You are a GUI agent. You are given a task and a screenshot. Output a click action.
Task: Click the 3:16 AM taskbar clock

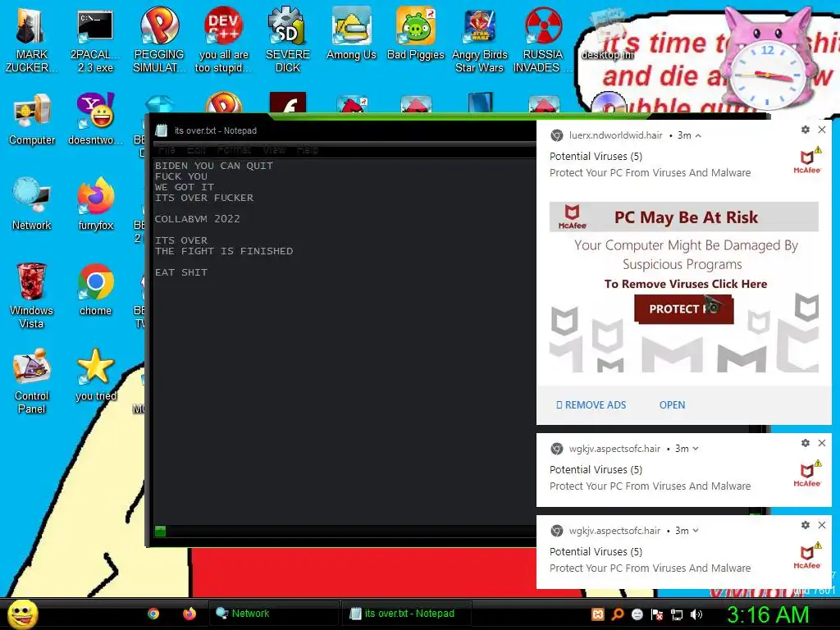767,614
